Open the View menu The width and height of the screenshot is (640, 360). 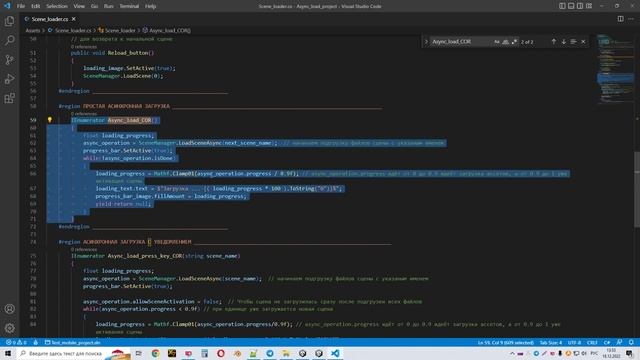[x=79, y=6]
